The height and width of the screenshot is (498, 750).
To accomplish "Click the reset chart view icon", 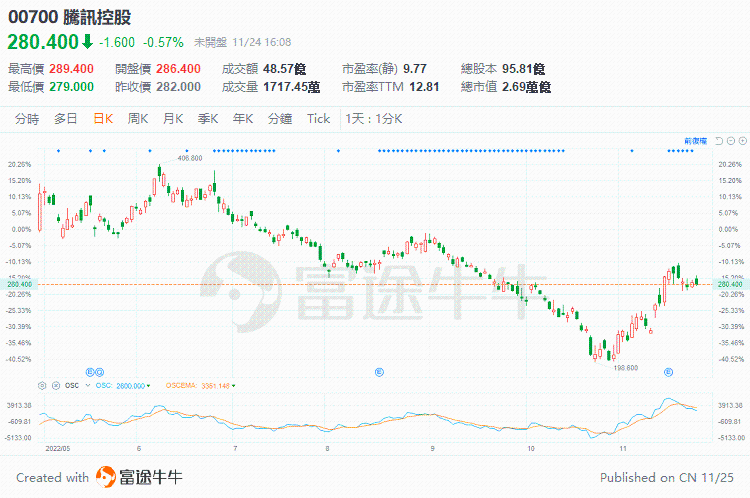I will tap(716, 140).
